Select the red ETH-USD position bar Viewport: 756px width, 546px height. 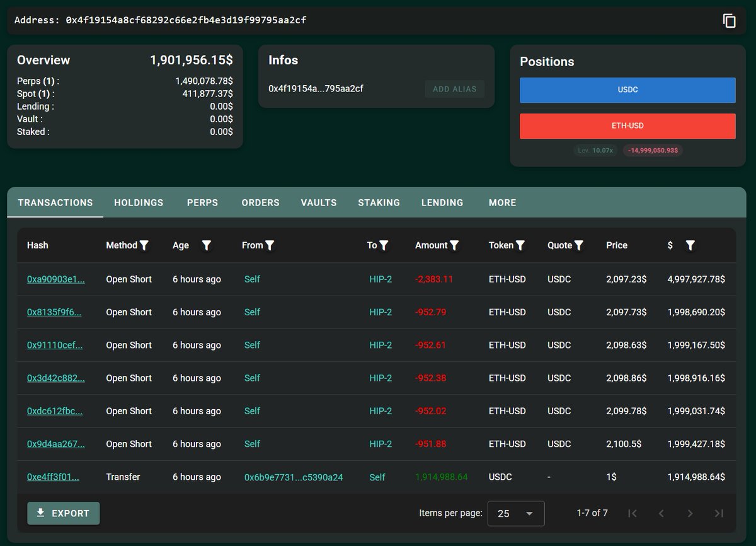coord(627,126)
